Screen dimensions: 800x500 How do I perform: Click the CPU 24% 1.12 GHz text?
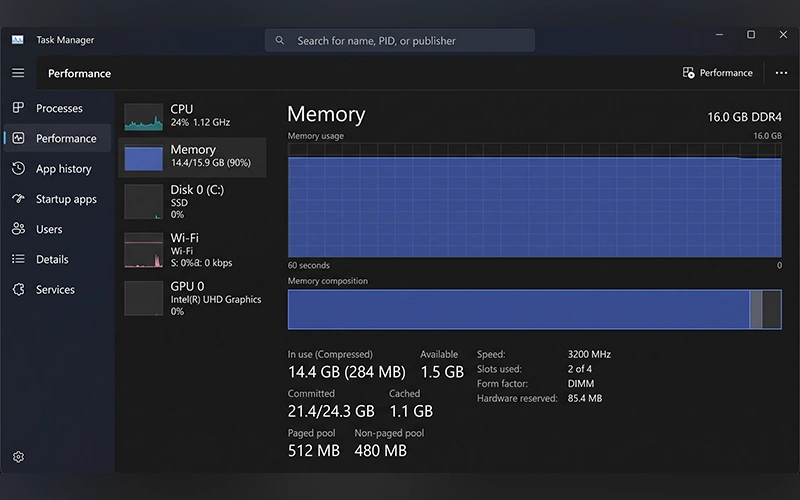click(x=200, y=122)
